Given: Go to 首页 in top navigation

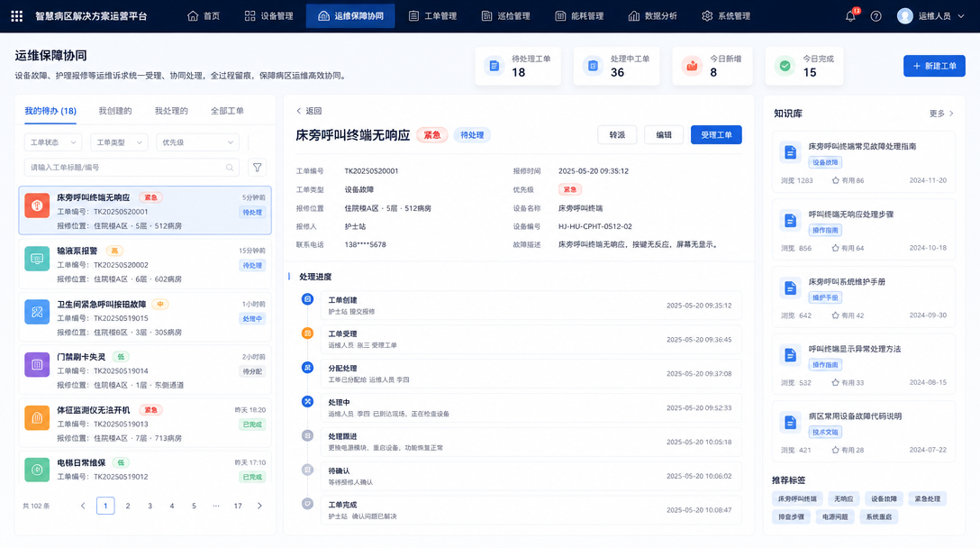Looking at the screenshot, I should (204, 16).
